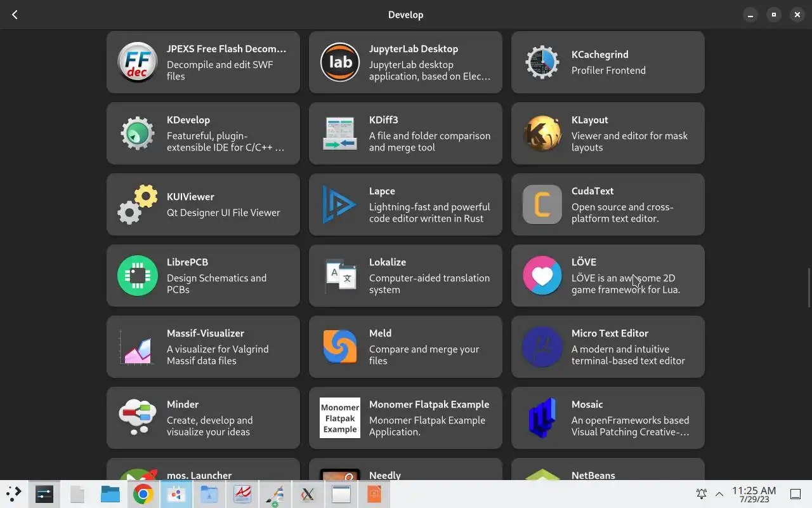Click the blue Mosaic icon
Image resolution: width=812 pixels, height=508 pixels.
pos(542,418)
